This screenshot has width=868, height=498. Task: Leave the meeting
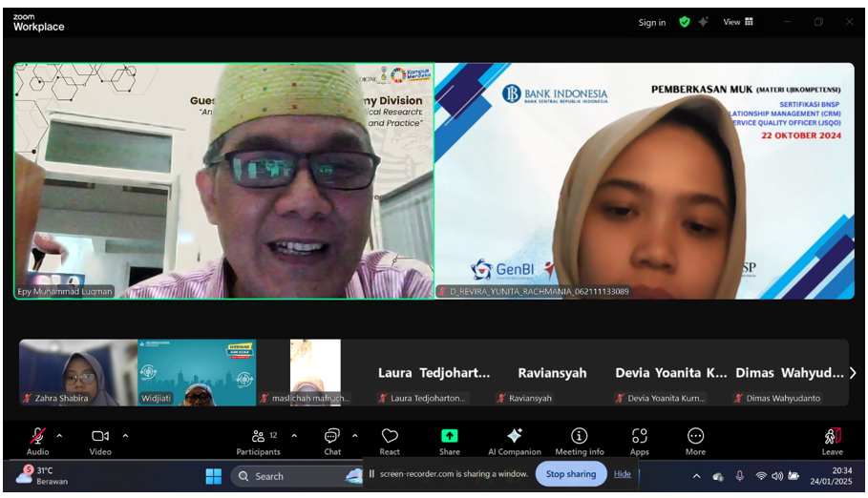click(832, 442)
